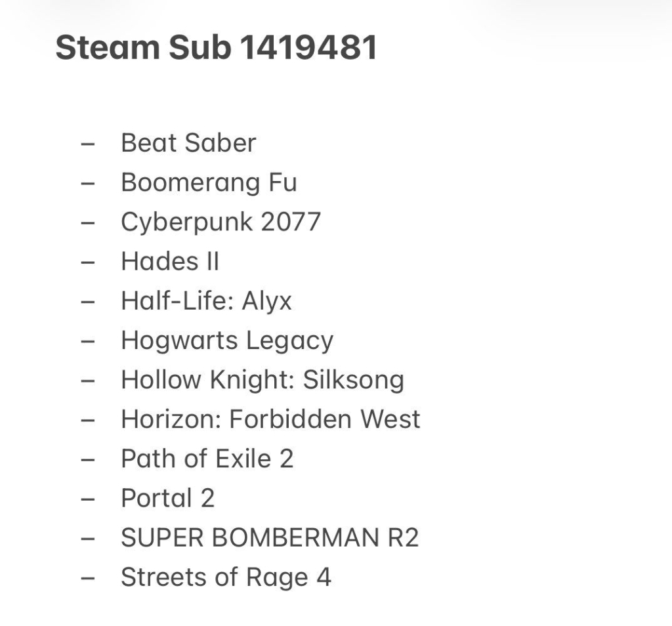Screen dimensions: 672x626
Task: Click the Hogwarts Legacy list item
Action: tap(227, 341)
